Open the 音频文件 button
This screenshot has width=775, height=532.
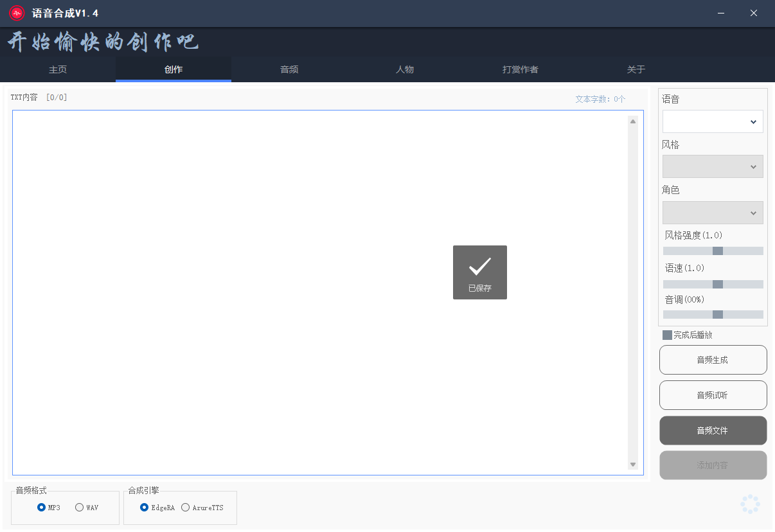coord(713,430)
